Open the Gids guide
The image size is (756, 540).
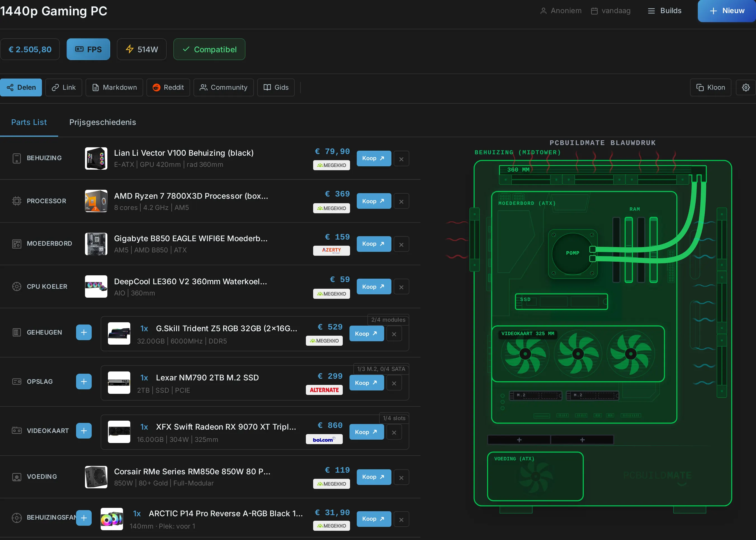[276, 87]
